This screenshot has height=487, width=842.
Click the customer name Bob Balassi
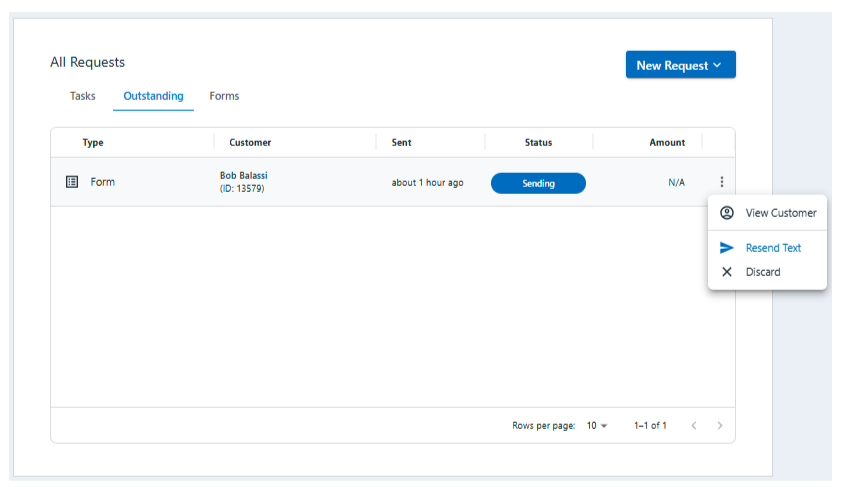pyautogui.click(x=244, y=176)
